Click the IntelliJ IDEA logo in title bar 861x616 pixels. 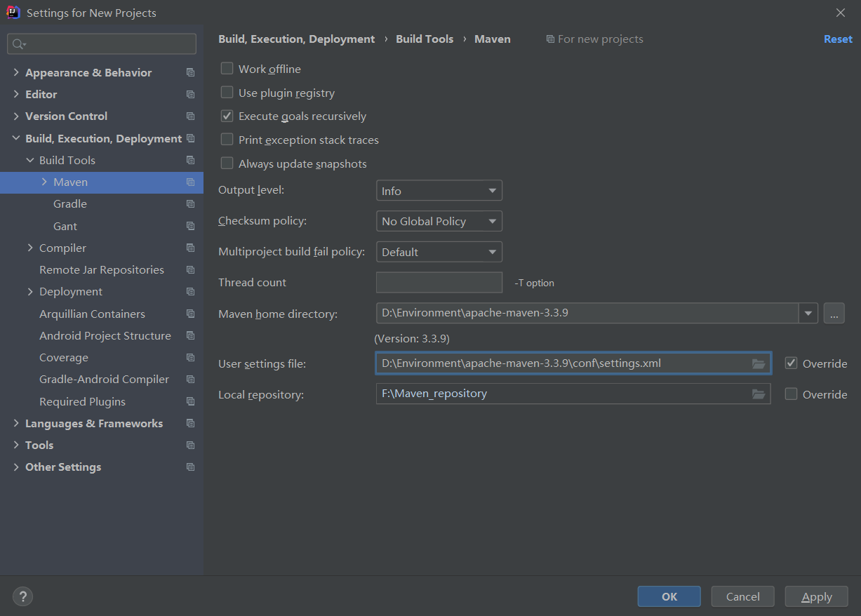[x=13, y=13]
